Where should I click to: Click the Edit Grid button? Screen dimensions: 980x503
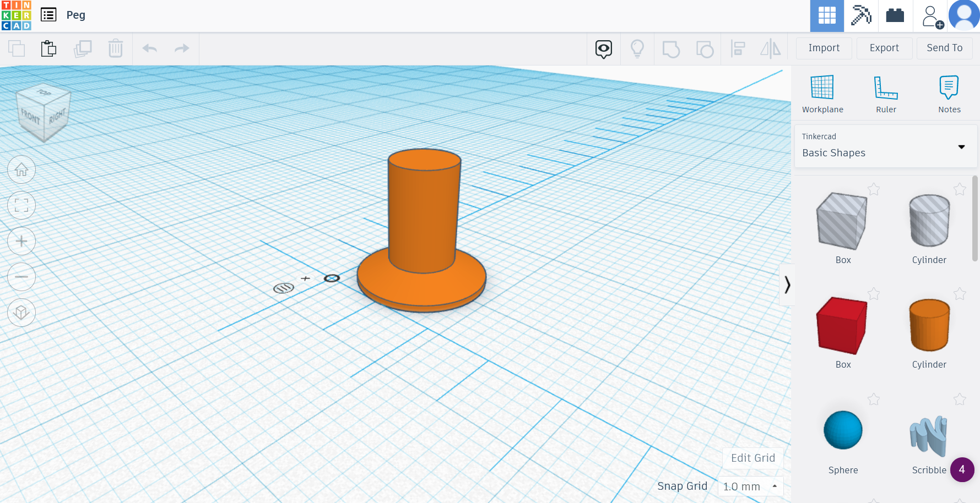(753, 458)
